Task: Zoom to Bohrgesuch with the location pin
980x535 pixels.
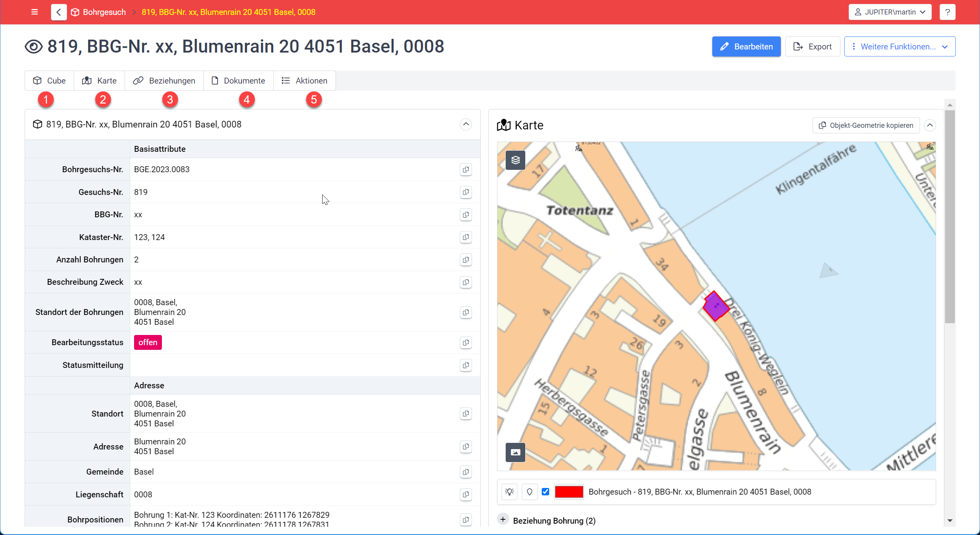Action: click(x=530, y=492)
